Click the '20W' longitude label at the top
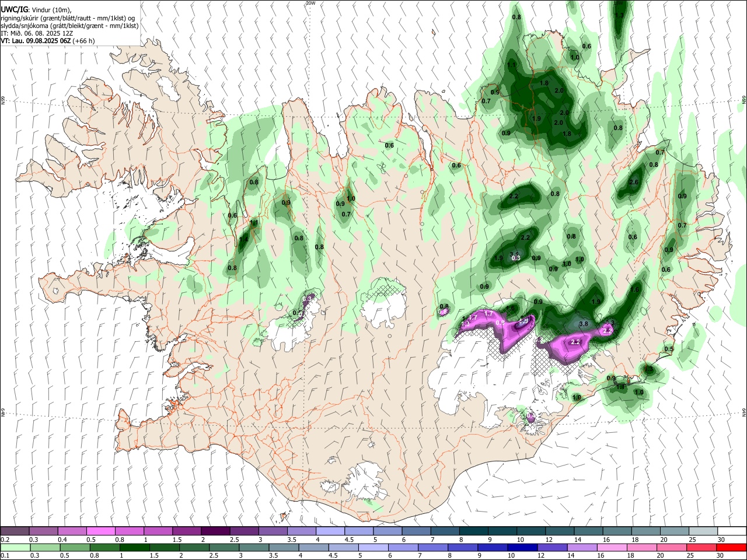Screen dimensions: 747x560 (310, 3)
